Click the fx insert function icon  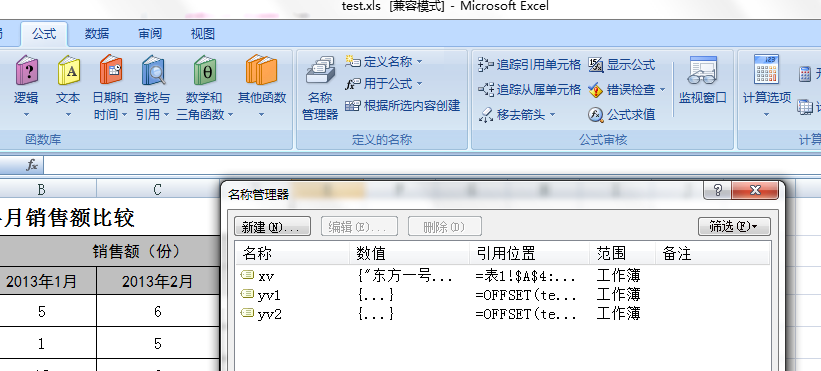pyautogui.click(x=32, y=166)
